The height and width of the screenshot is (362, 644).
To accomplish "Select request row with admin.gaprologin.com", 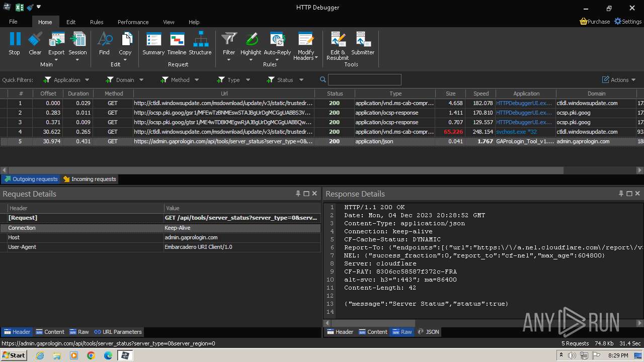I will click(x=322, y=141).
